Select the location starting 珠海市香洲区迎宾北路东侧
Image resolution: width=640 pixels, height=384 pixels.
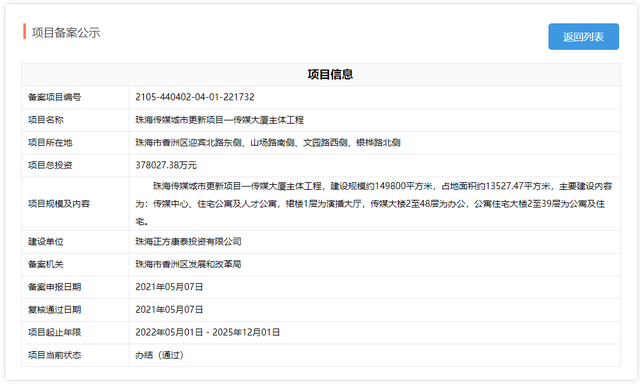coord(268,143)
